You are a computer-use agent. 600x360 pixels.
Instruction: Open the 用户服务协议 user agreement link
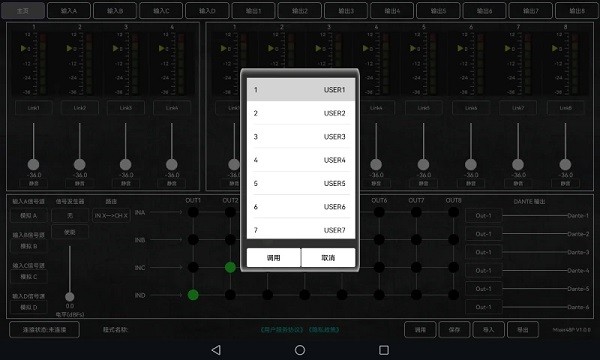282,329
